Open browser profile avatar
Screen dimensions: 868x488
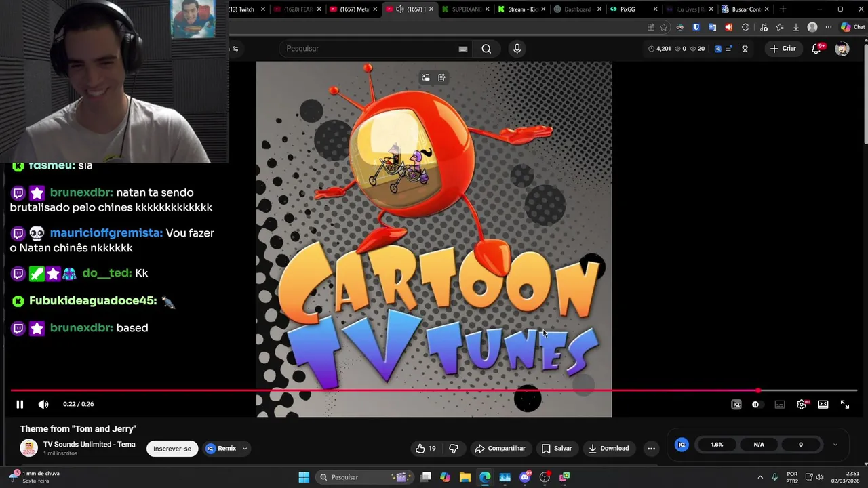[x=812, y=28]
